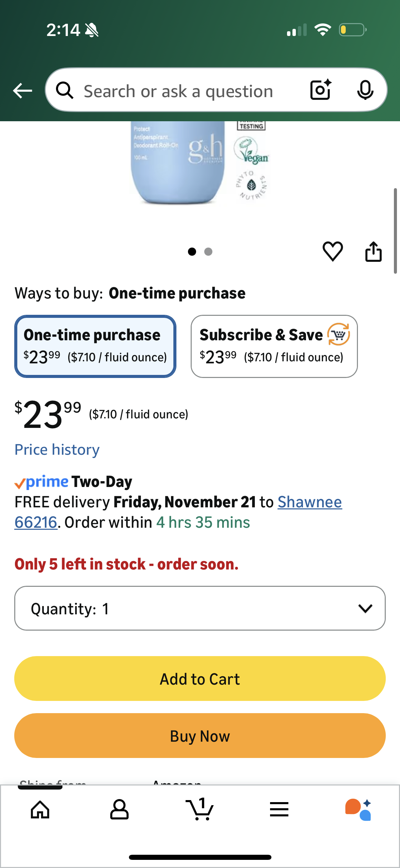
Task: Open camera lens search icon
Action: pyautogui.click(x=320, y=90)
